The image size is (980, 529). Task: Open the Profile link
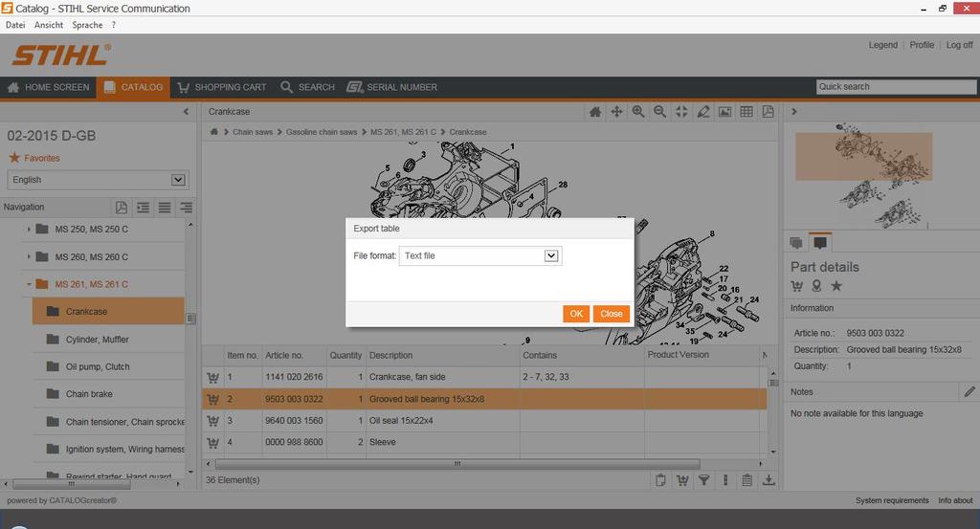click(922, 45)
